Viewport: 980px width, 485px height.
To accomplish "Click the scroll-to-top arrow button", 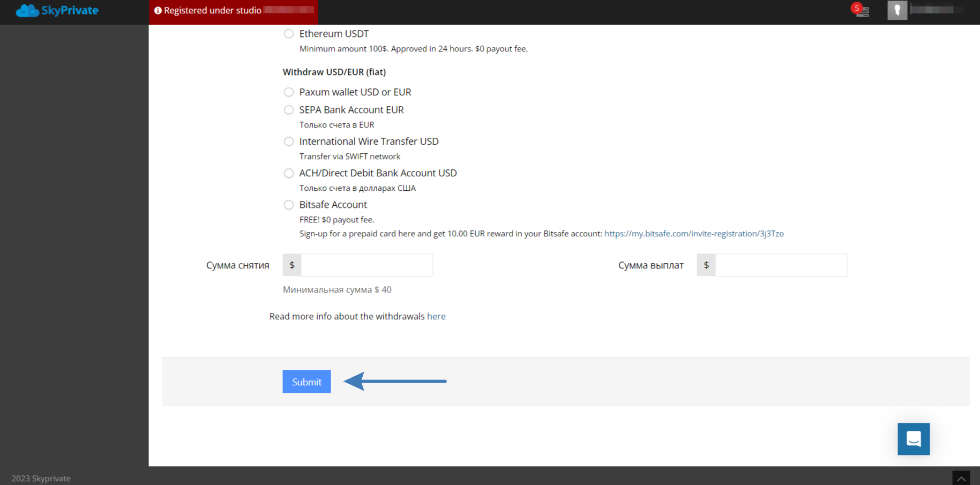I will click(961, 479).
